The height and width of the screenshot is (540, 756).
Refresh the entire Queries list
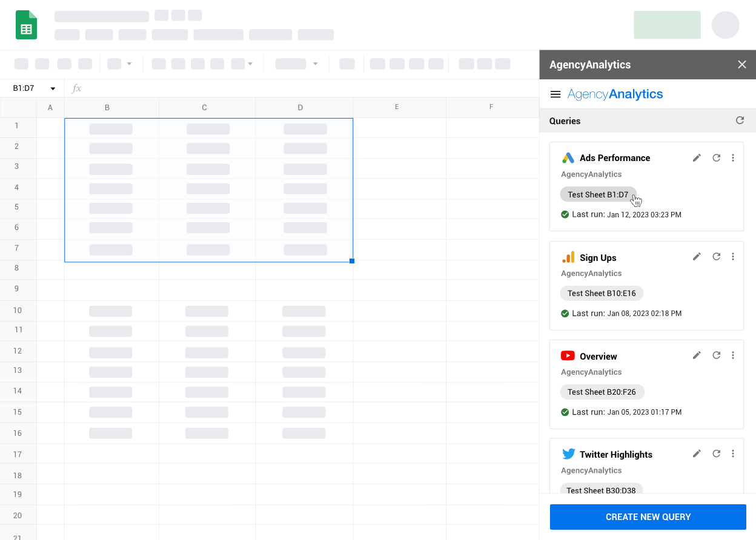click(740, 120)
